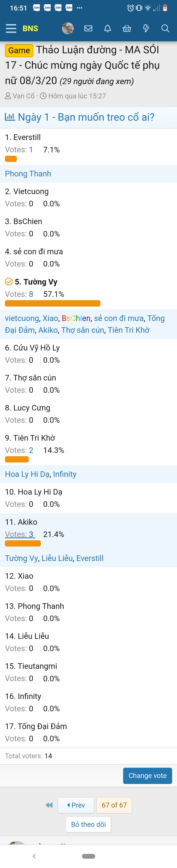Screen dimensions: 177x868
Task: Open the inbox envelope icon
Action: coord(88,28)
